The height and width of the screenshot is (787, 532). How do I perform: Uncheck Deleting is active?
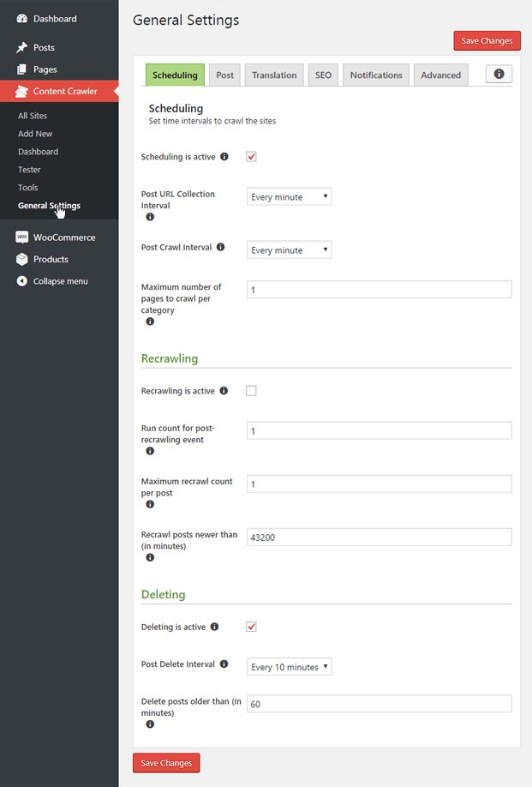tap(251, 627)
